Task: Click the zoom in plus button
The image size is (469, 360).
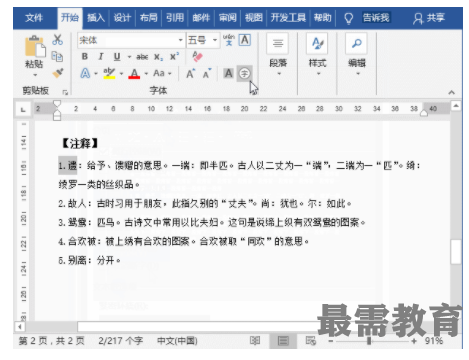Action: (414, 341)
